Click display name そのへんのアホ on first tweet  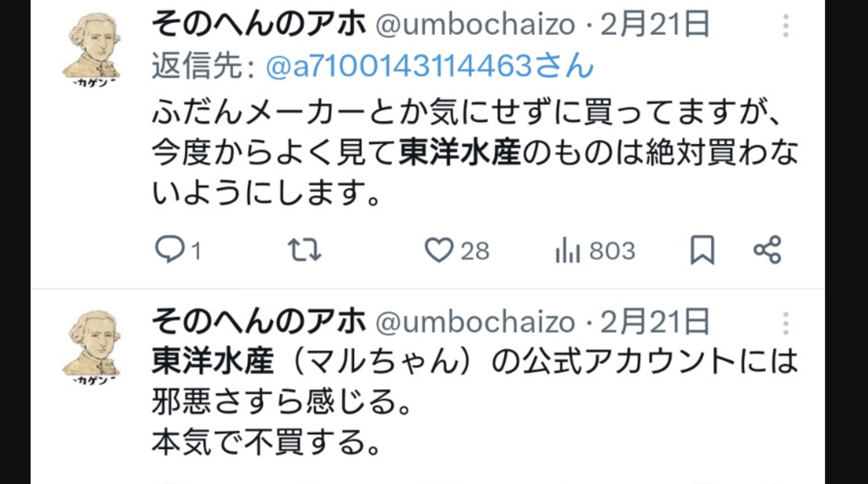click(259, 23)
